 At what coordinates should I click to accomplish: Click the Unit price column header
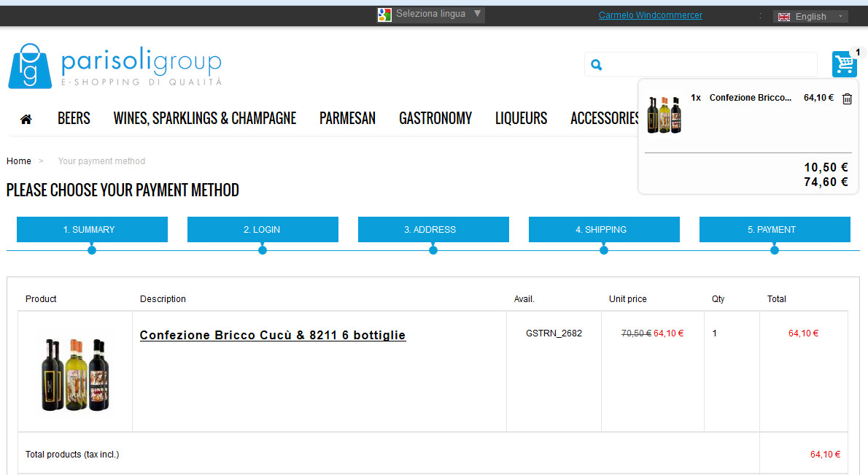[628, 299]
